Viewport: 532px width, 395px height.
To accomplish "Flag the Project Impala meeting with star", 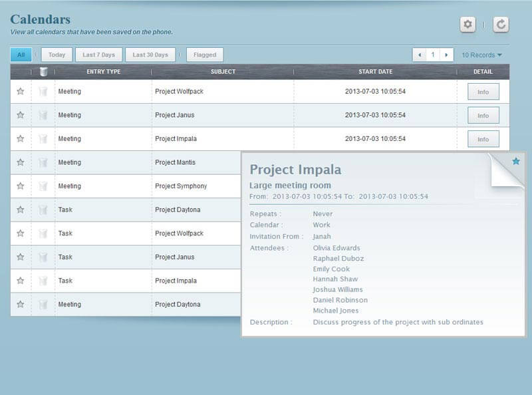I will tap(21, 138).
